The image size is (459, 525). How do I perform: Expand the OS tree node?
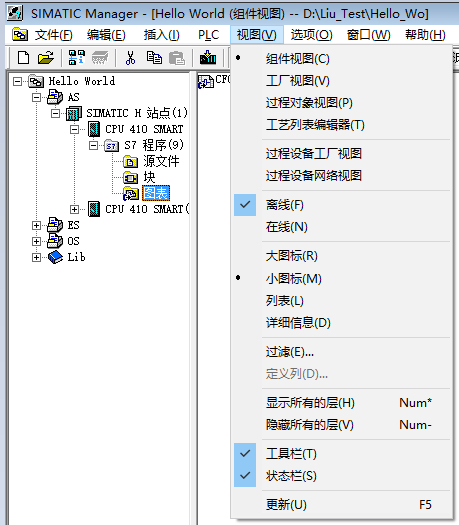[36, 241]
